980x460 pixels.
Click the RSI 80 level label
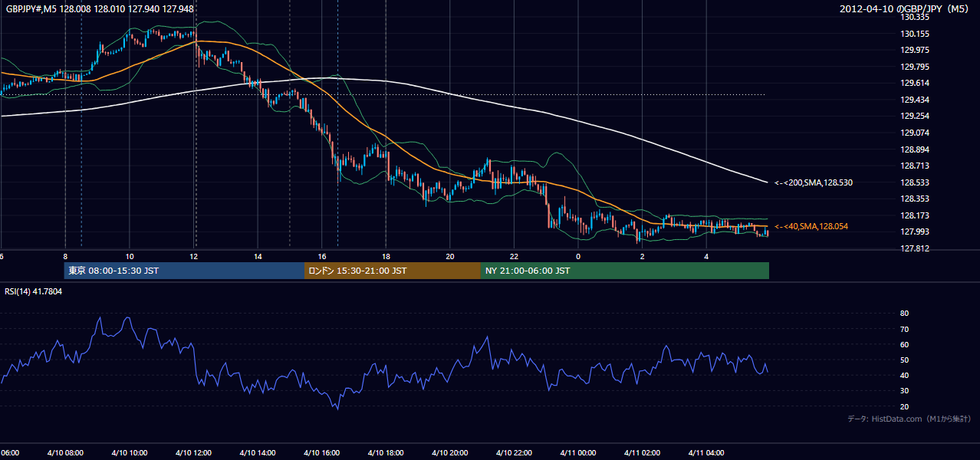[x=905, y=314]
